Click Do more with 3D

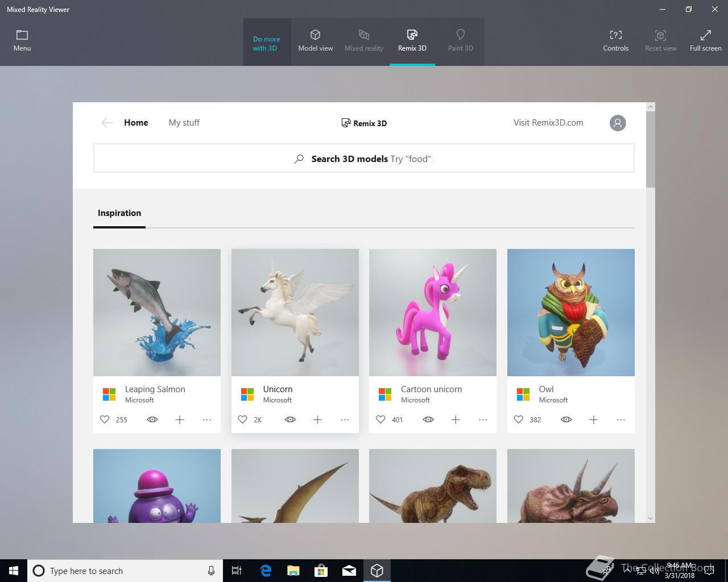pos(267,44)
